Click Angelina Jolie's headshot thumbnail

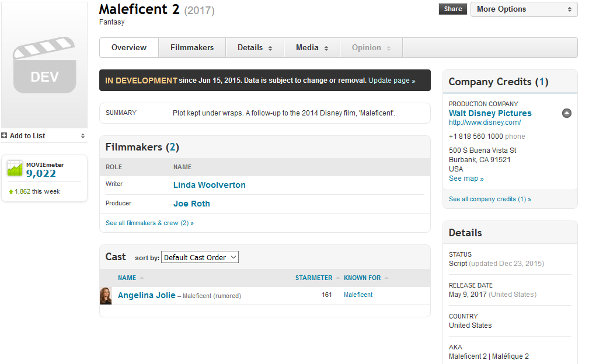point(106,296)
